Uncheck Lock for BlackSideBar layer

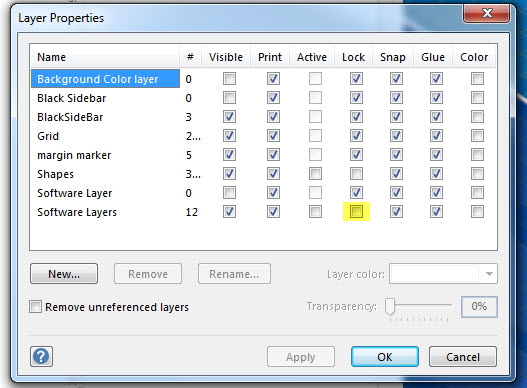pyautogui.click(x=356, y=117)
